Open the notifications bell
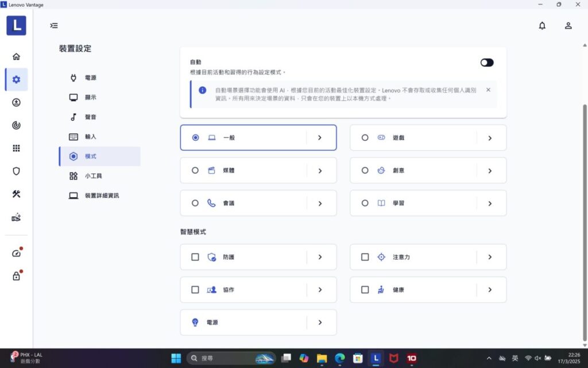Screen dimensions: 588x368 [542, 25]
